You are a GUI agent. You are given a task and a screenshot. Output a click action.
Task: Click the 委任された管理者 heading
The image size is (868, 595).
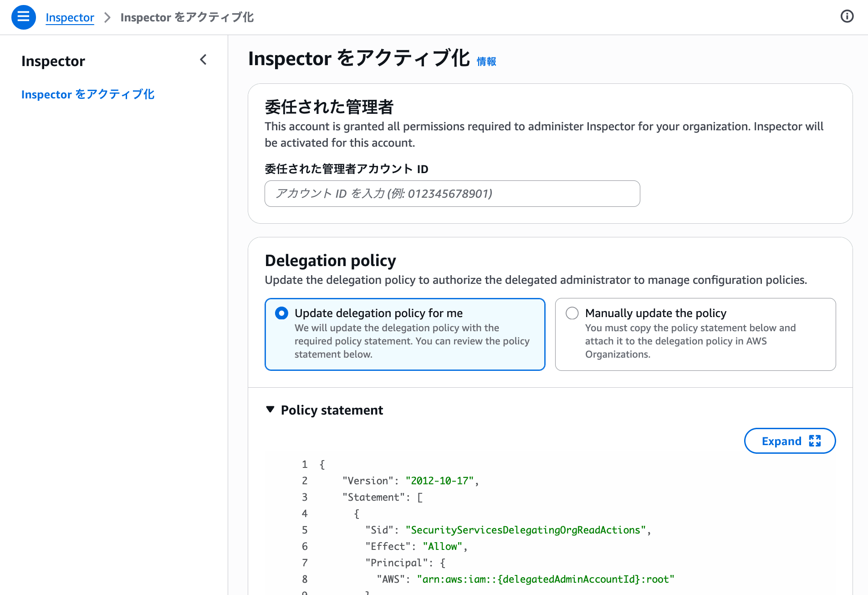pos(329,107)
